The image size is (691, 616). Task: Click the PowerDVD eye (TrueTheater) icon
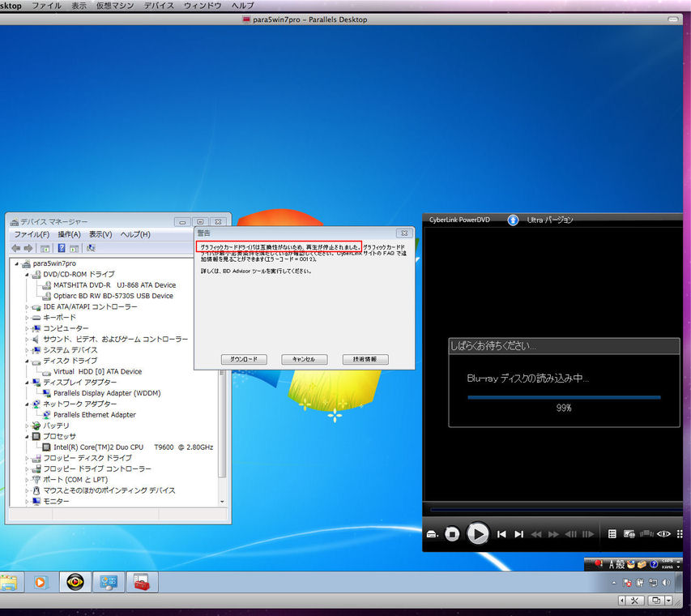pos(663,534)
